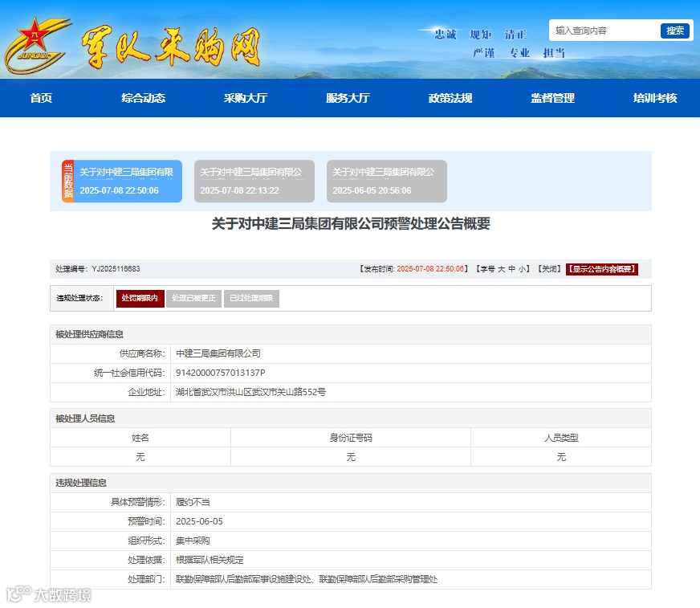Viewport: 700px width, 608px height.
Task: Click the 集中采购 organization form value
Action: point(193,541)
